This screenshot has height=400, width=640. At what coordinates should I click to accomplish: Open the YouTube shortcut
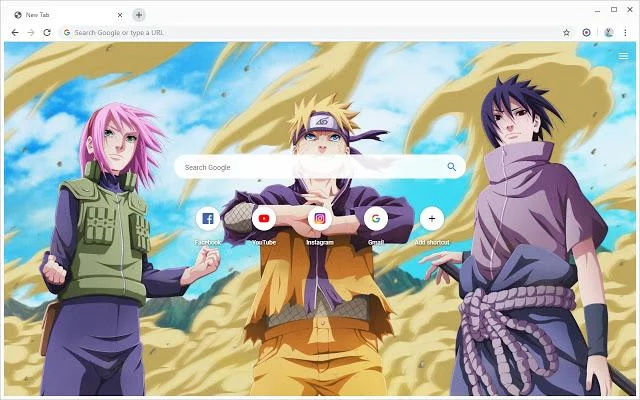point(264,218)
